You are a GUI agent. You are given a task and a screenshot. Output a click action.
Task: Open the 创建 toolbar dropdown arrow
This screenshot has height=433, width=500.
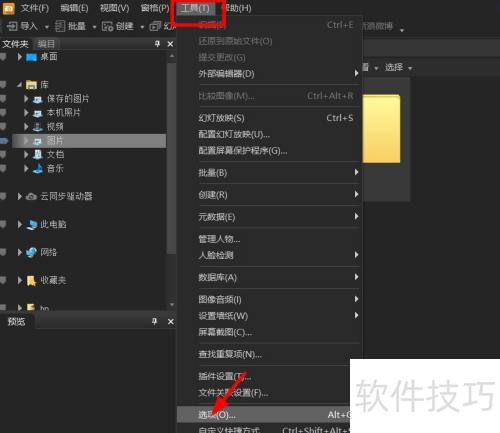142,27
